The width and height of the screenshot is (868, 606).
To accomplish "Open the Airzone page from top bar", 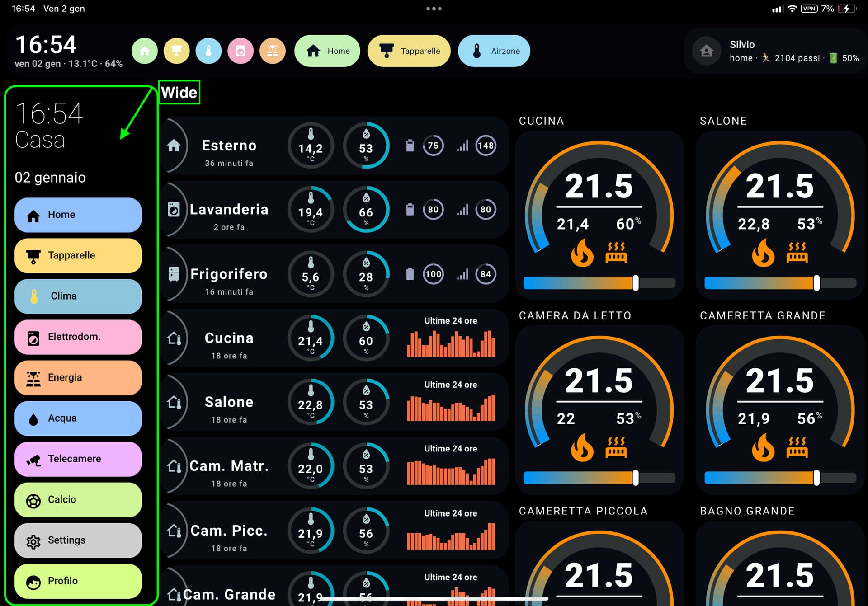I will point(494,51).
